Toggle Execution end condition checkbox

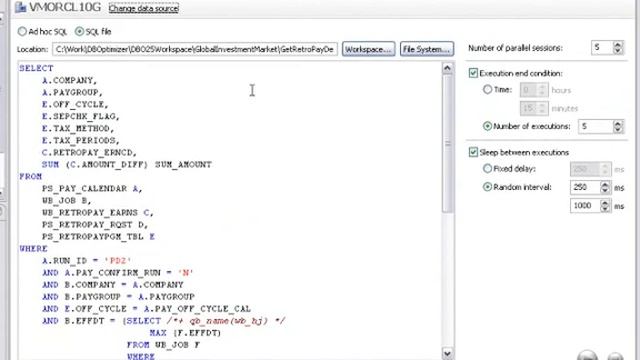click(473, 73)
